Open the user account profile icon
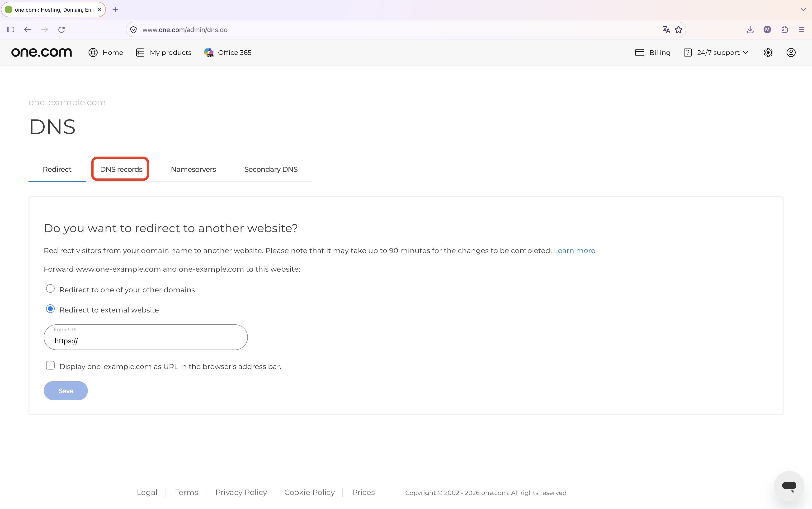The width and height of the screenshot is (812, 509). coord(791,53)
